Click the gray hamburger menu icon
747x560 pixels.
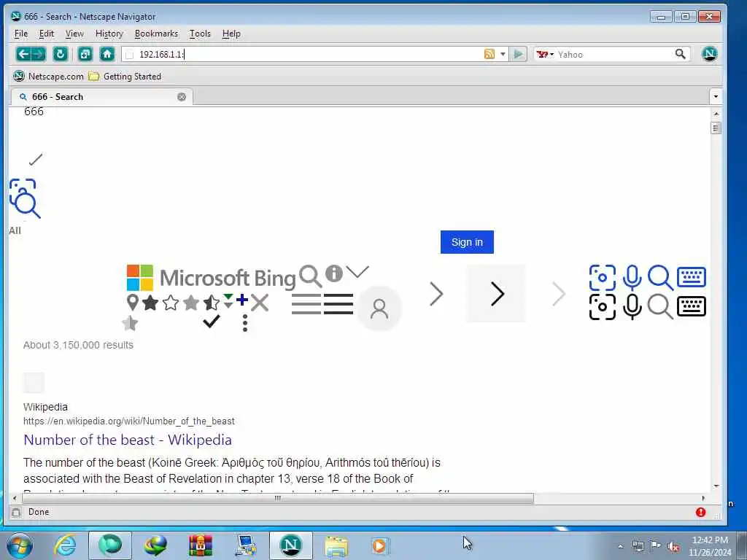[x=306, y=304]
